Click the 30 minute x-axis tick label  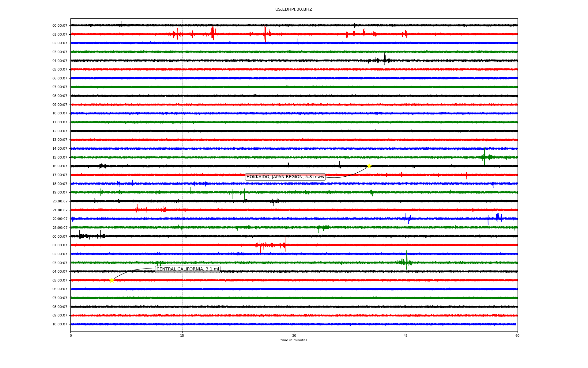(x=294, y=335)
